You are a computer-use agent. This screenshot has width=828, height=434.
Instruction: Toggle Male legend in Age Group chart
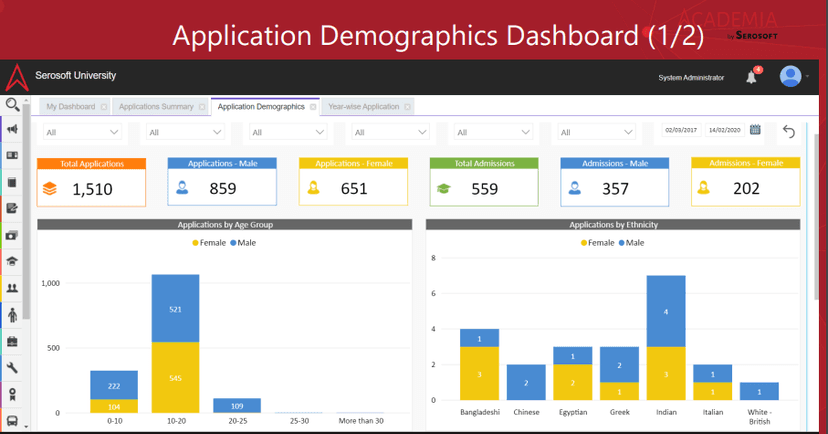[244, 243]
